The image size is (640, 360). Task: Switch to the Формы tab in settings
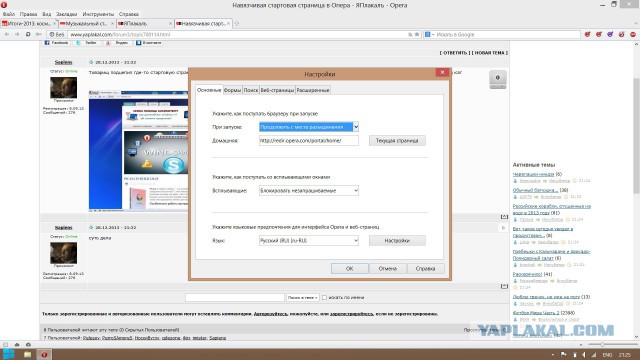pos(232,90)
